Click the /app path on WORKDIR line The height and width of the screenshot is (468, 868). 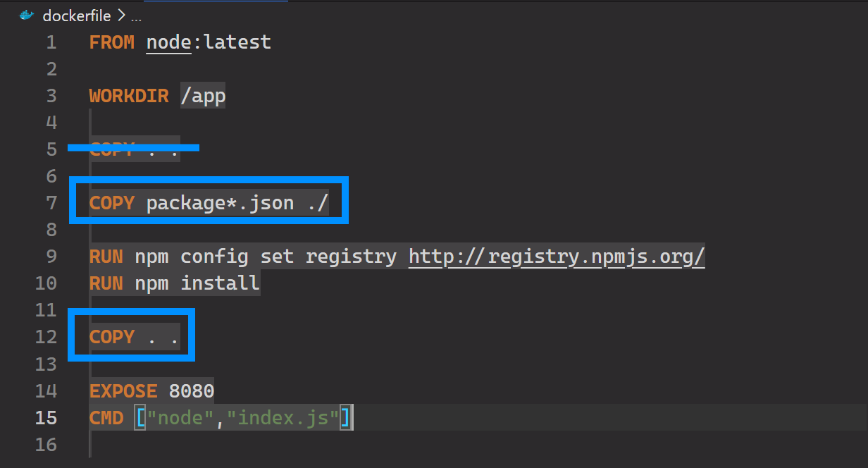point(203,96)
